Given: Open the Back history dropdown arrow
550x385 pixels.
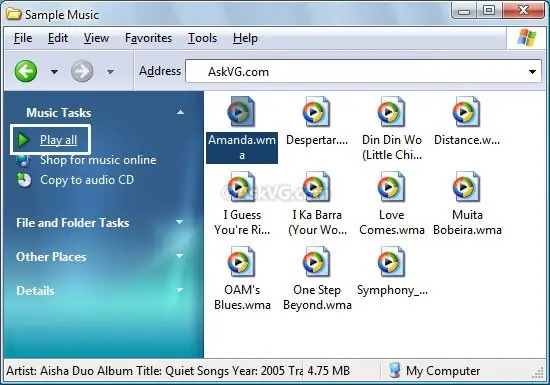Looking at the screenshot, I should [x=54, y=72].
